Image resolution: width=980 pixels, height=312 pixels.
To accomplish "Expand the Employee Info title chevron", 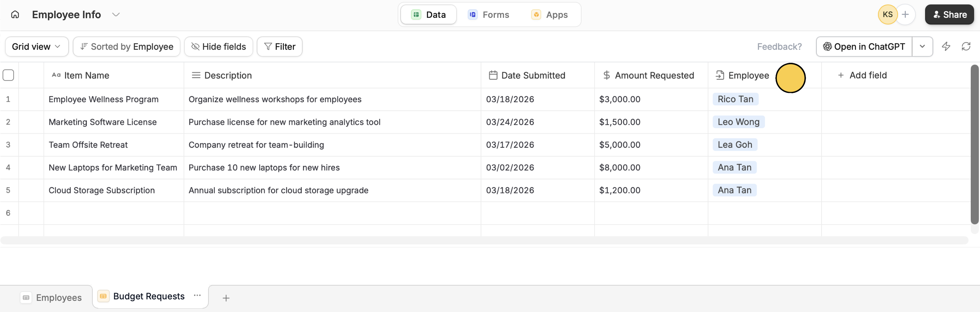I will click(x=116, y=14).
